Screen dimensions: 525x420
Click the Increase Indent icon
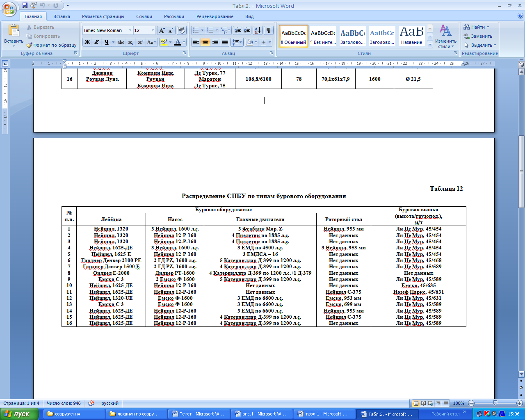[x=247, y=30]
